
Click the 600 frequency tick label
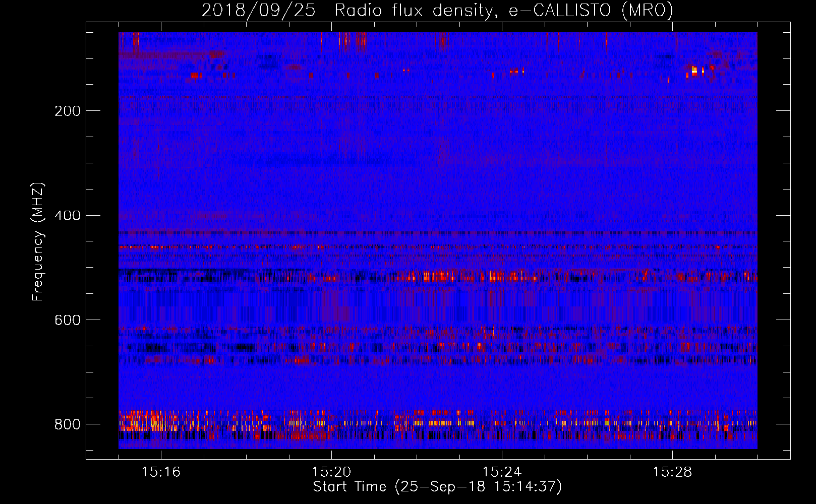click(x=68, y=320)
